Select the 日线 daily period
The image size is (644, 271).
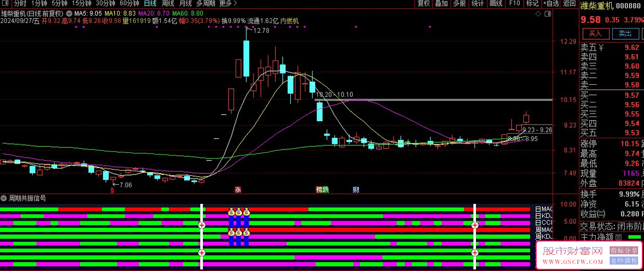tap(150, 4)
